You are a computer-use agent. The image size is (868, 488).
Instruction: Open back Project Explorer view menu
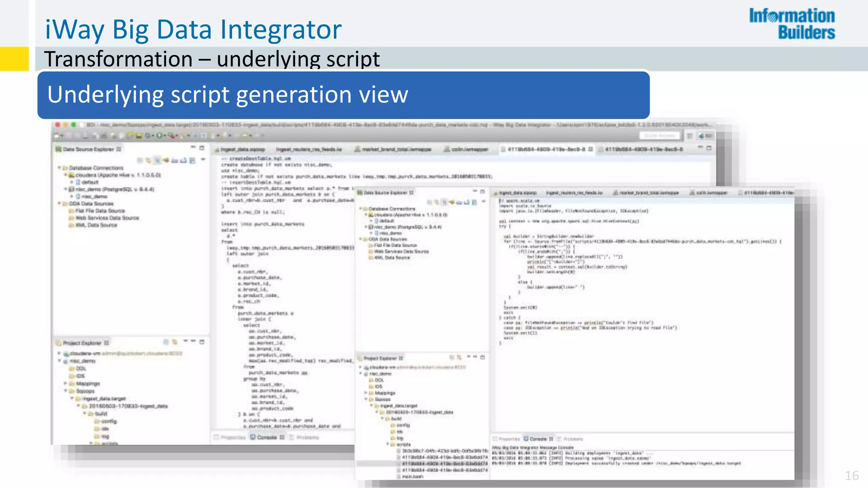186,341
